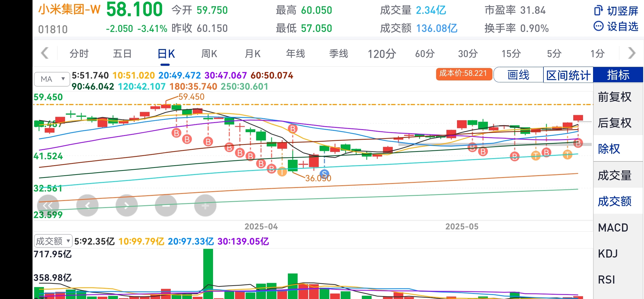This screenshot has width=644, height=299.
Task: Show more period tabs with right chevron
Action: pos(632,53)
